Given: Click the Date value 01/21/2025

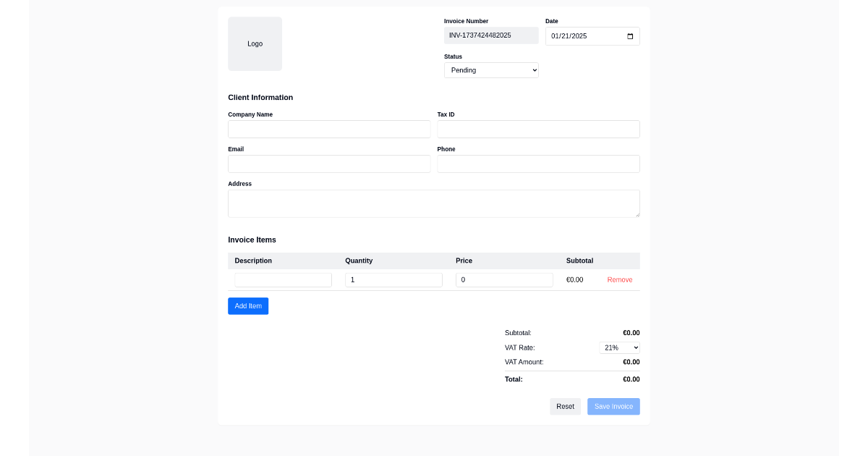Looking at the screenshot, I should click(579, 35).
